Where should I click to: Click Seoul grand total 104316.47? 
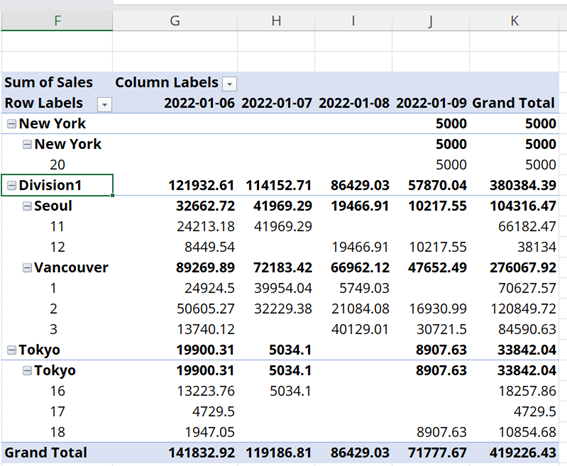(523, 206)
